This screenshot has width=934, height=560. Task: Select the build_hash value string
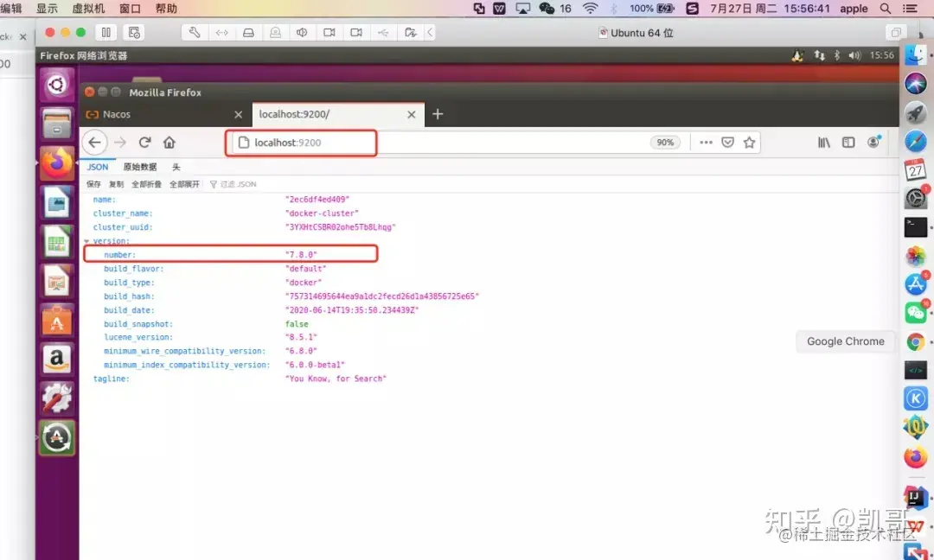382,296
